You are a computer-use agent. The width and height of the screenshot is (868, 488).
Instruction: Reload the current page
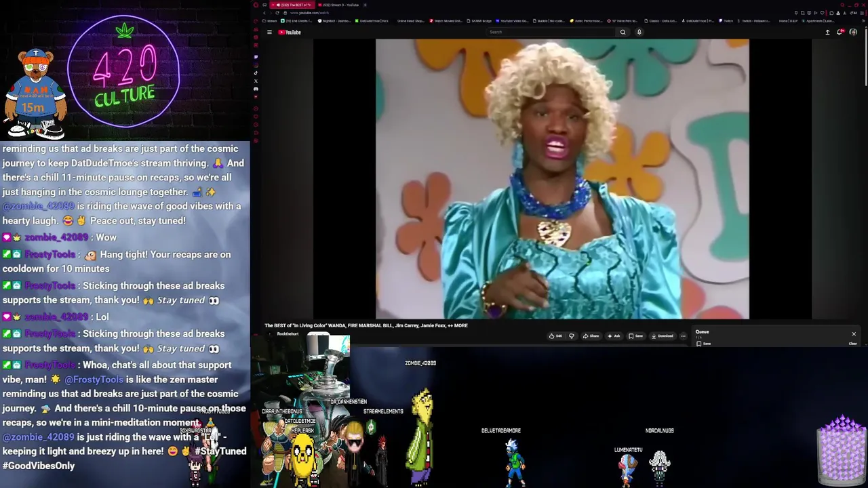pos(277,13)
